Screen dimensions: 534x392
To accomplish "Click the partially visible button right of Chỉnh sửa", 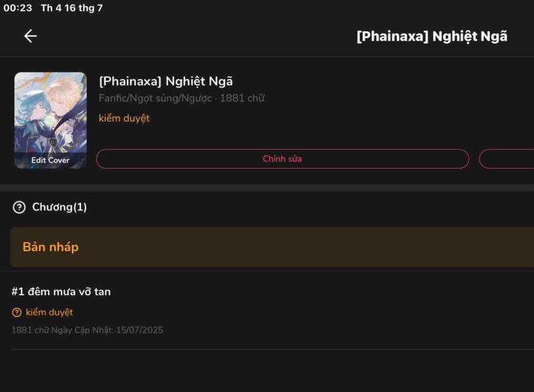I will (x=507, y=159).
